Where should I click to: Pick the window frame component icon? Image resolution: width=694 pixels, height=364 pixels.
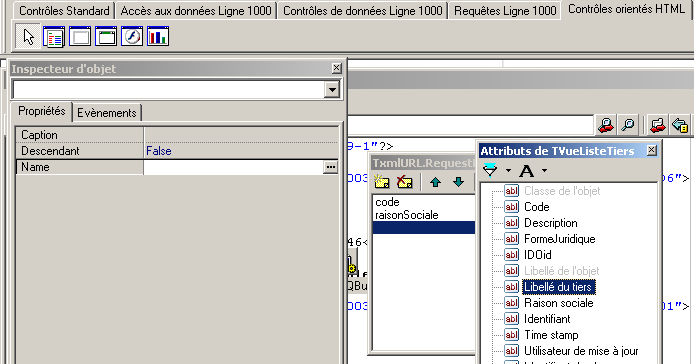(106, 36)
